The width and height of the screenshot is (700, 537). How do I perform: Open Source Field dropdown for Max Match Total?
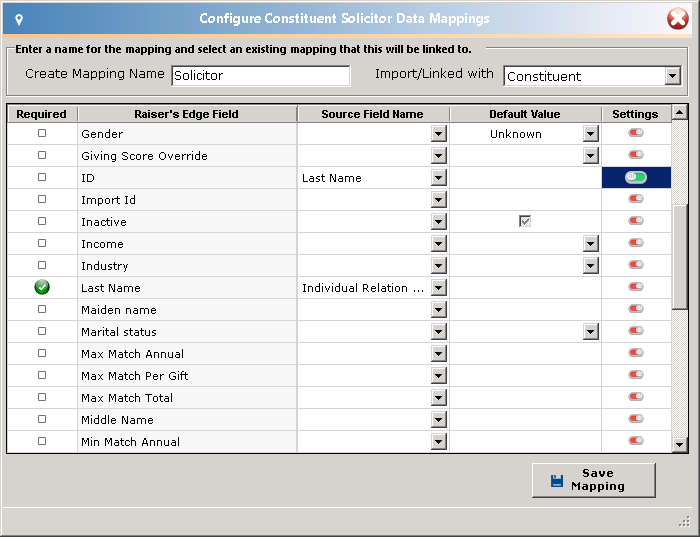point(439,398)
